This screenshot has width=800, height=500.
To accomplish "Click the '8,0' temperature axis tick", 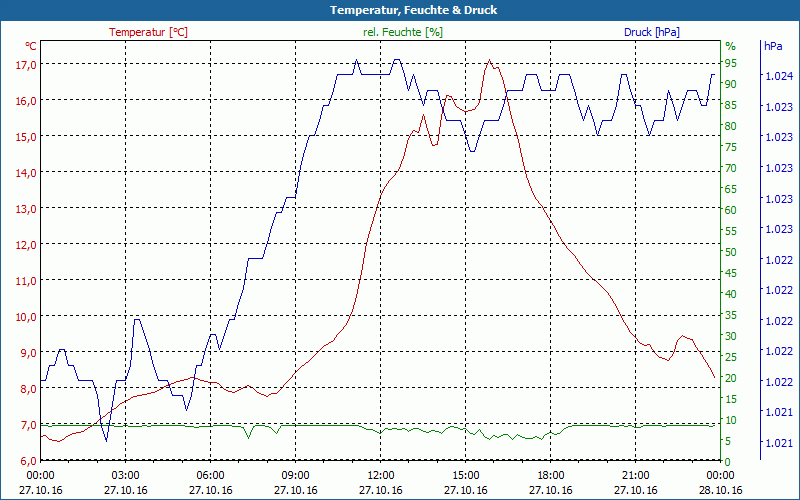I will (29, 389).
